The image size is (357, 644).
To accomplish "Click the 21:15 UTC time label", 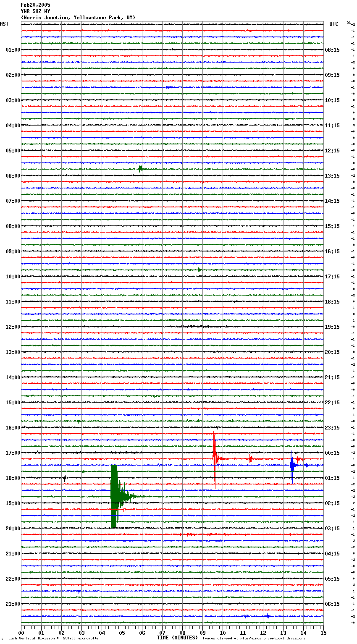I will click(332, 377).
